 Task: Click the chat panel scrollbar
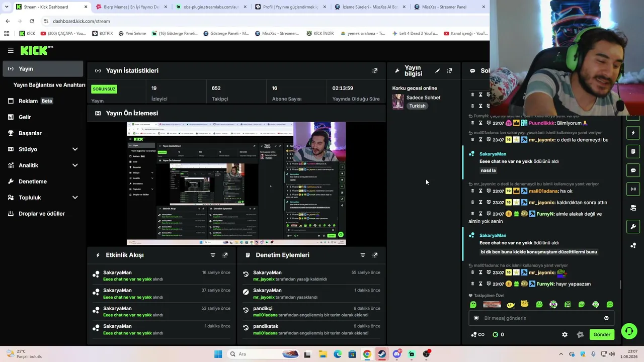620,285
